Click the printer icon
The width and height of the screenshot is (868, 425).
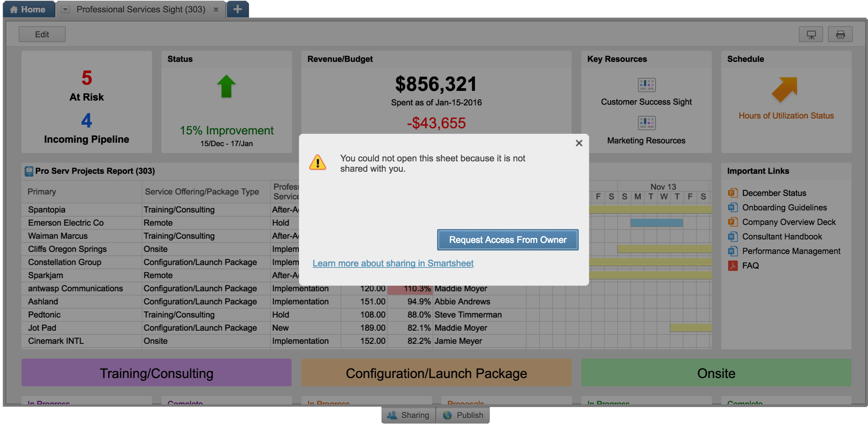[840, 35]
